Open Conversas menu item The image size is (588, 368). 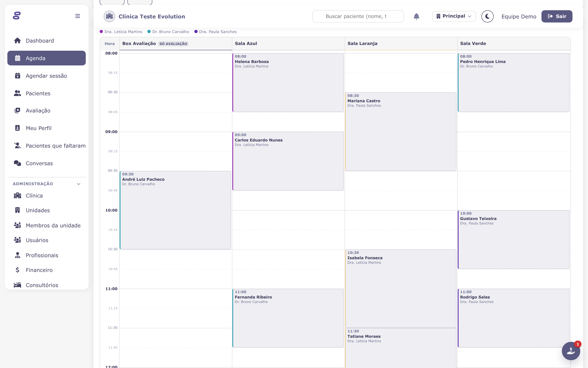46,163
